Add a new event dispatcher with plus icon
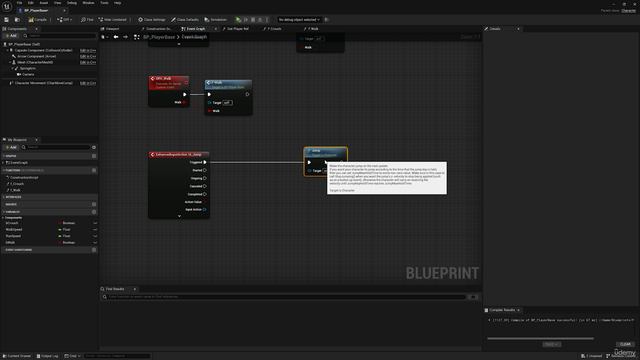Image resolution: width=640 pixels, height=360 pixels. tap(94, 249)
